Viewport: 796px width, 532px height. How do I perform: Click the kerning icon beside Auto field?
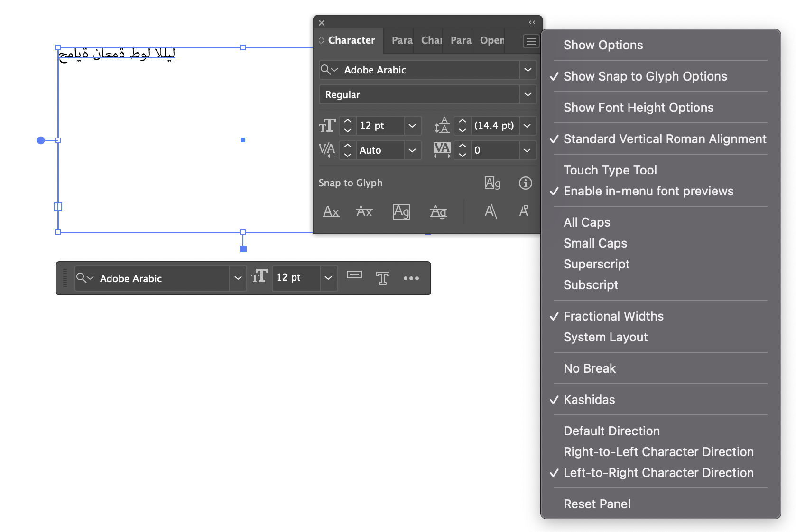[327, 150]
